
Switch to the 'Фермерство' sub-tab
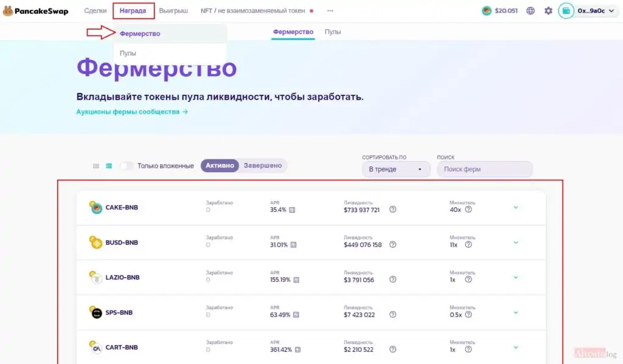point(293,32)
